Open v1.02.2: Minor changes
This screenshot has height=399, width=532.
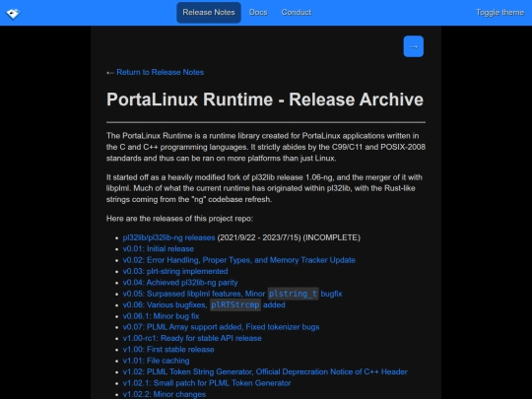tap(165, 394)
